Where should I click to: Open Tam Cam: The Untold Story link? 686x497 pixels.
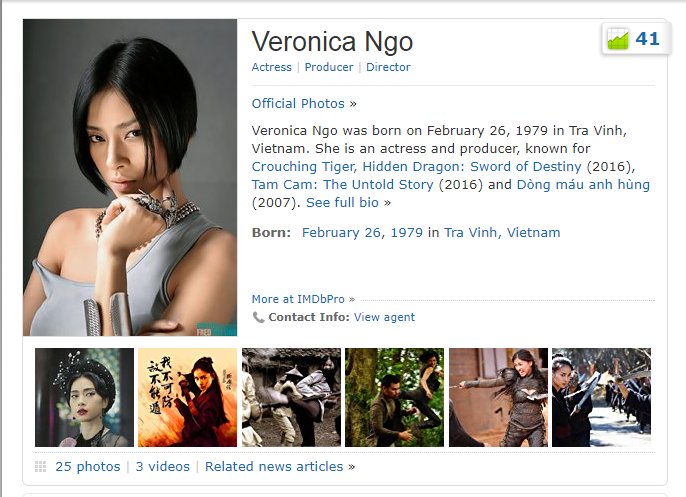[x=342, y=184]
